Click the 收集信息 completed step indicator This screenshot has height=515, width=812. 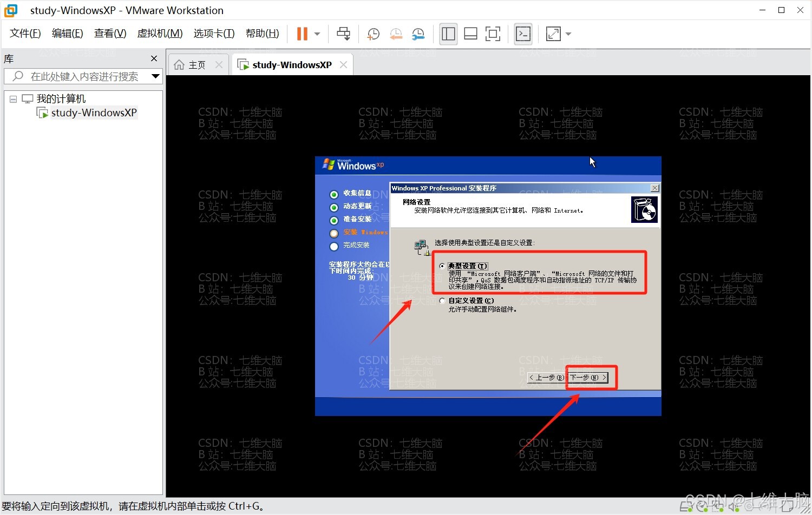334,194
